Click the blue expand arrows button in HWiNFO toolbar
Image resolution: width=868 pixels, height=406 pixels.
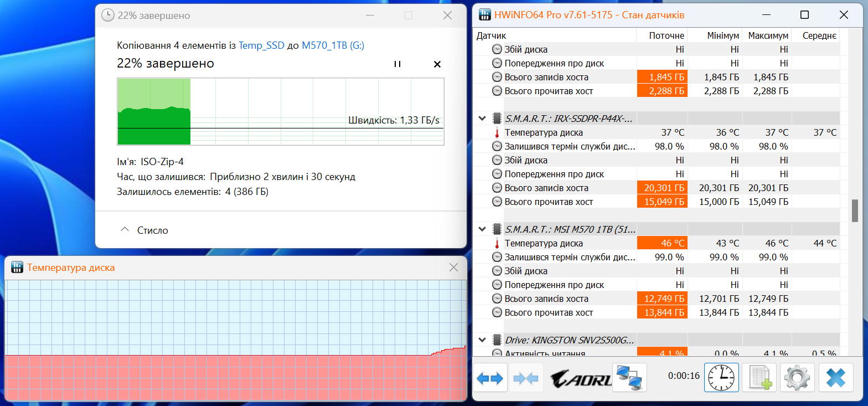tap(490, 378)
